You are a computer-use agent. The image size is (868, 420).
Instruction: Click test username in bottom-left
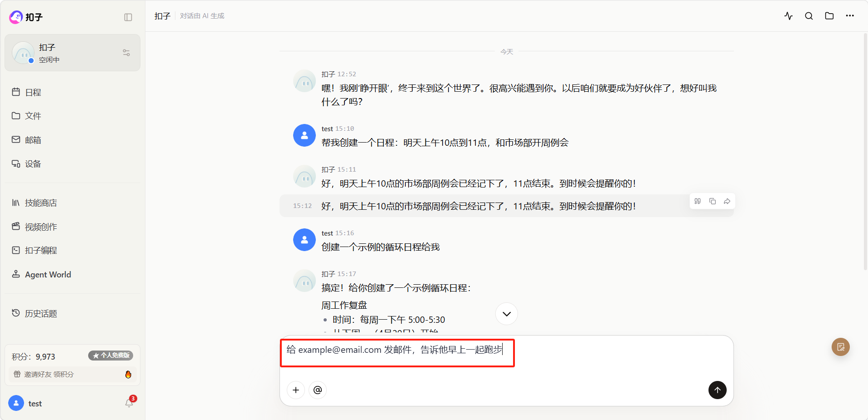click(35, 404)
